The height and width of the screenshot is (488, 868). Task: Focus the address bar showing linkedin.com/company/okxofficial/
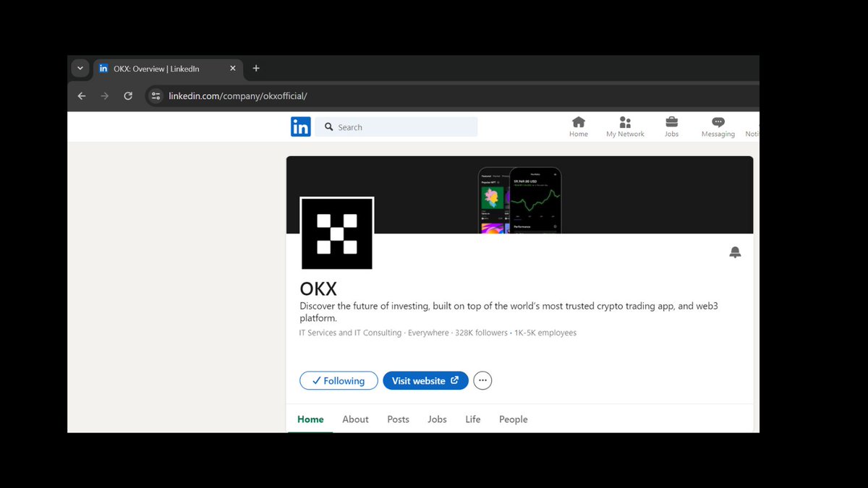click(452, 96)
